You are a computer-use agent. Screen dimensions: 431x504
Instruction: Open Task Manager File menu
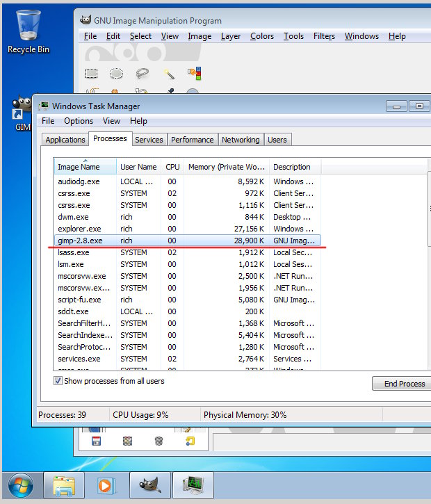coord(48,121)
